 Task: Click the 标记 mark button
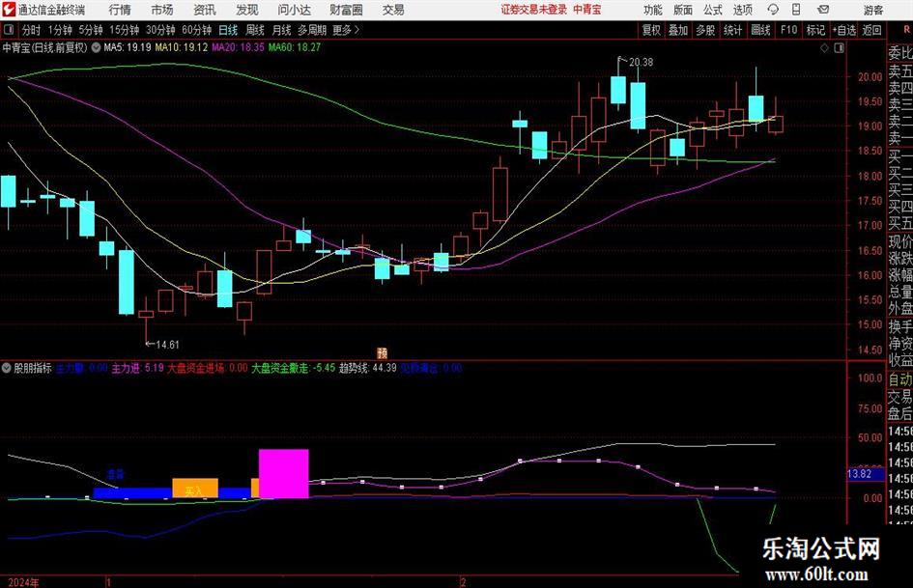tap(815, 30)
